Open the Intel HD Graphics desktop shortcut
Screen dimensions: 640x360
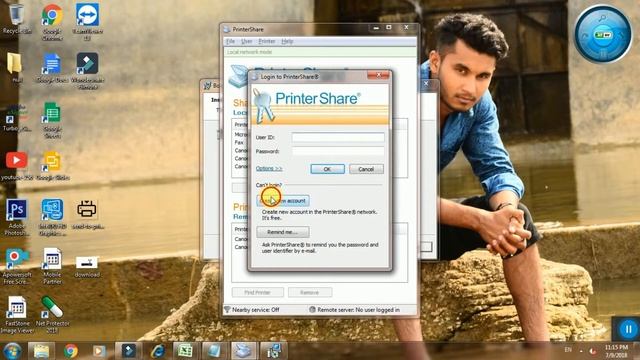pyautogui.click(x=52, y=217)
